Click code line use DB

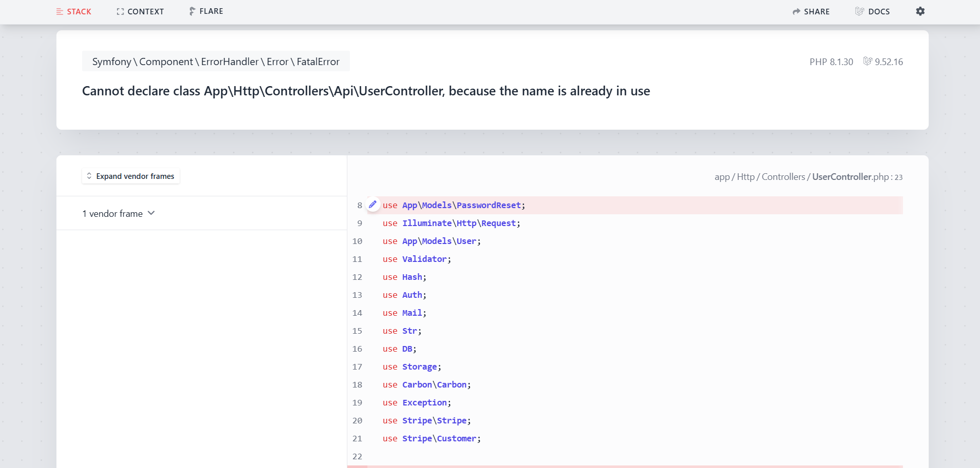[400, 349]
